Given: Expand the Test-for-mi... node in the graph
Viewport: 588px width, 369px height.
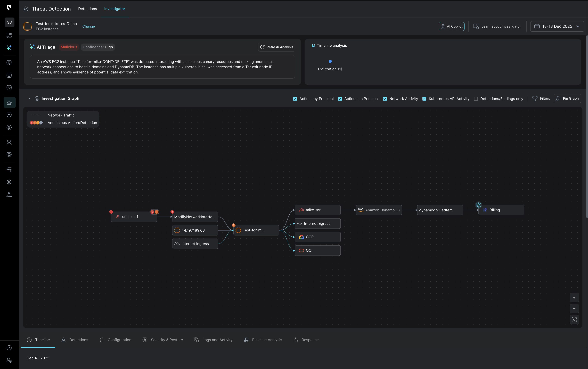Looking at the screenshot, I should 256,230.
